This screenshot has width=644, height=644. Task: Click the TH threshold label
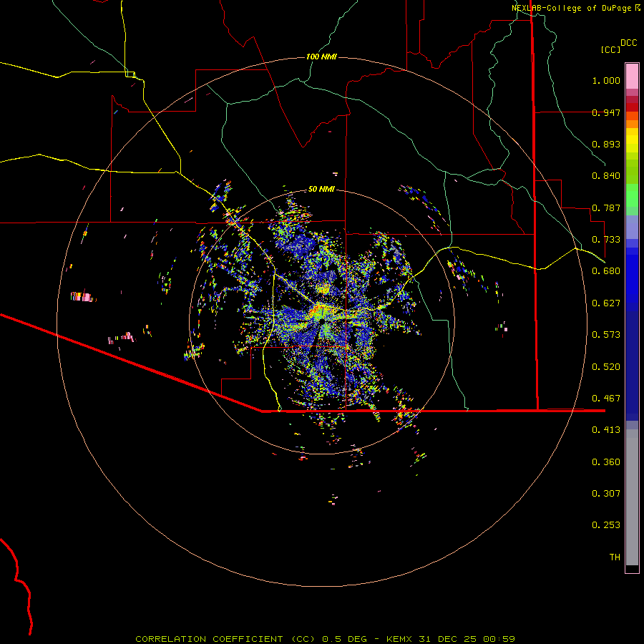pos(615,557)
